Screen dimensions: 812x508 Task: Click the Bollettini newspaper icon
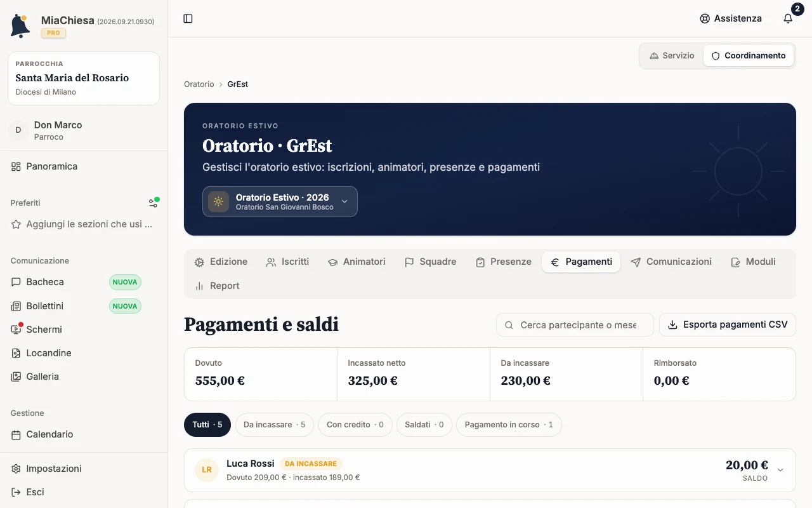pyautogui.click(x=16, y=306)
